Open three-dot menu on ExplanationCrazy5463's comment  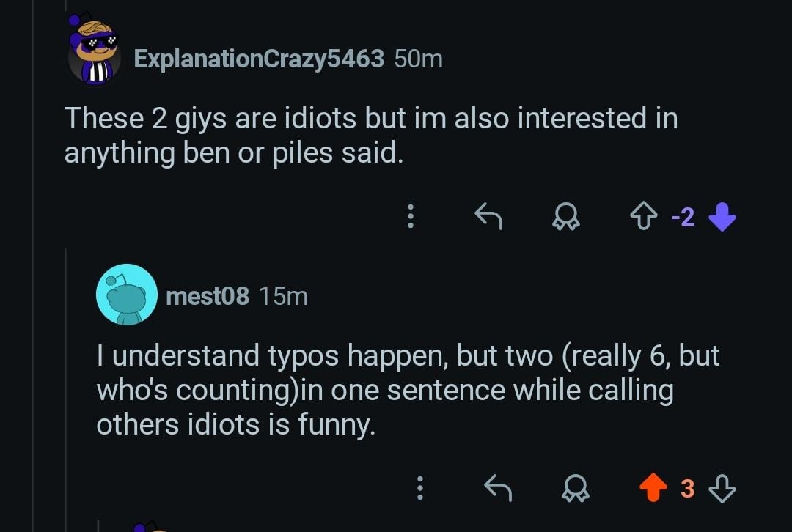[411, 216]
